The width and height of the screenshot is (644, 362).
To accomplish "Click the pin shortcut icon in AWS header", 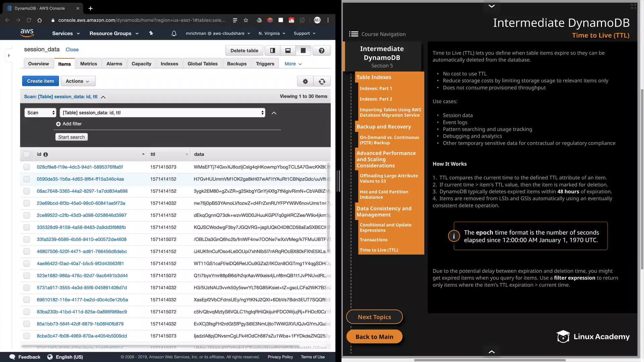I will [x=151, y=34].
